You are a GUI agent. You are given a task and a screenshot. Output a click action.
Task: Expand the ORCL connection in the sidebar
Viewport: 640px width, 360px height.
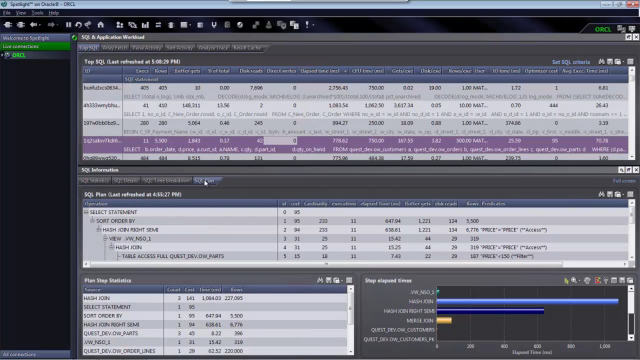click(2, 55)
